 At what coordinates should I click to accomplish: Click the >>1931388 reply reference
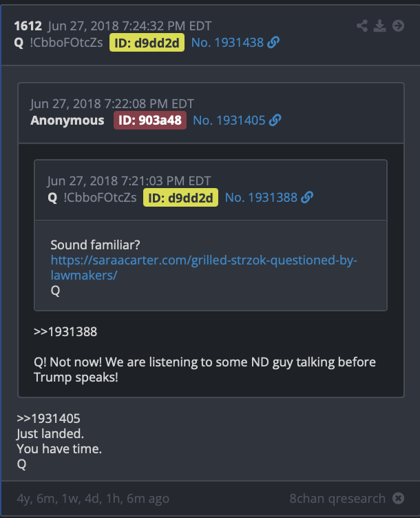click(65, 332)
